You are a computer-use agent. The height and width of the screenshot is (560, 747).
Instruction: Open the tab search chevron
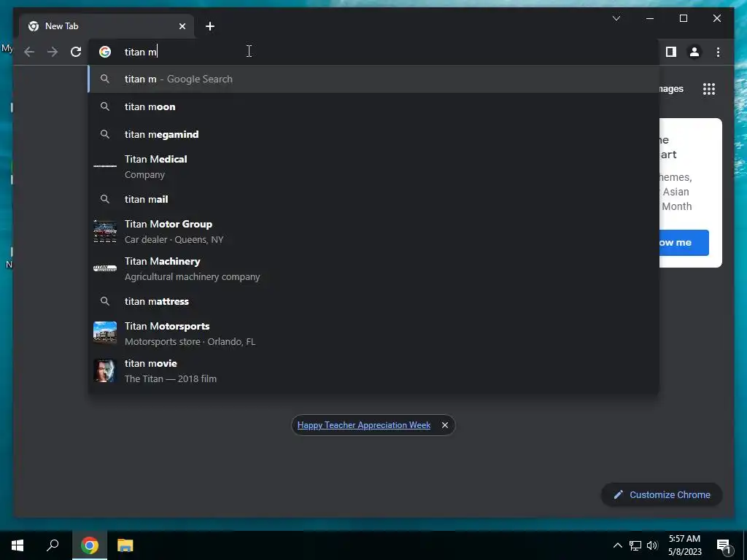pos(616,18)
